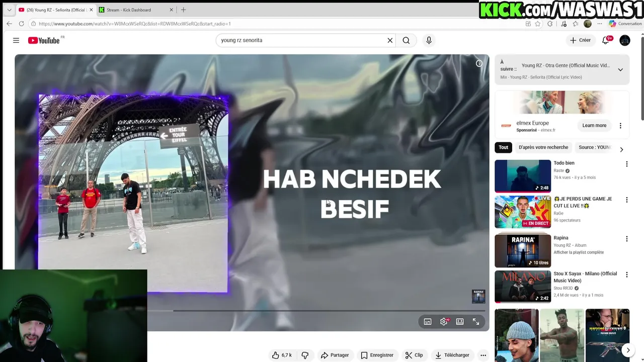Open the Rapina album thumbnail

[x=523, y=250]
